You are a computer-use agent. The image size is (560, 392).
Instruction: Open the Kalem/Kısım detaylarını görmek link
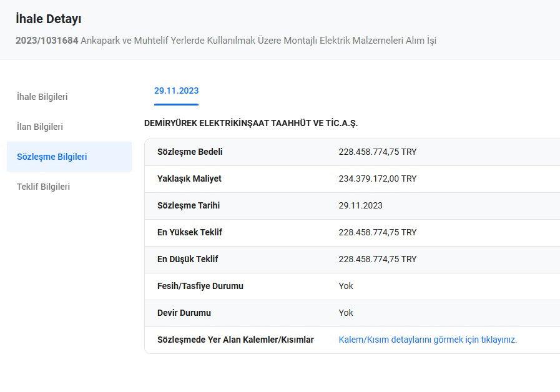428,340
